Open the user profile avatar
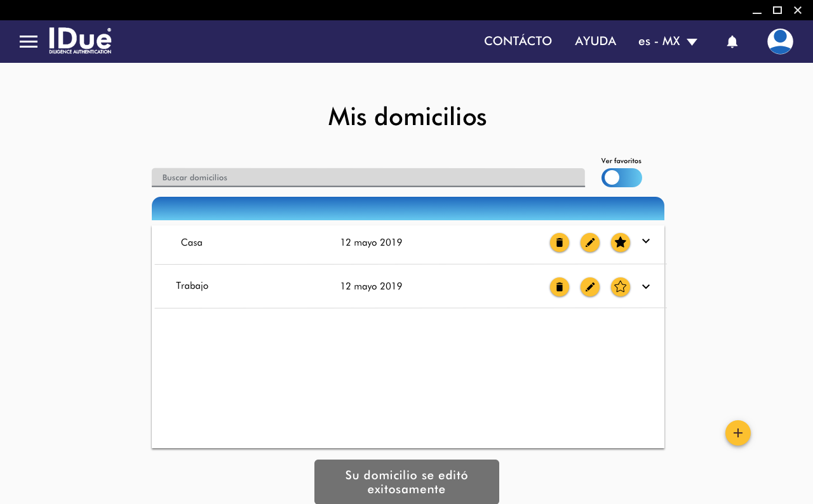The height and width of the screenshot is (504, 813). [780, 41]
